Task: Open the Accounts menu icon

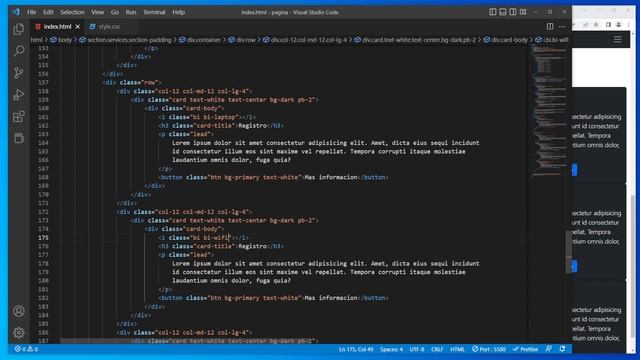Action: tap(19, 311)
